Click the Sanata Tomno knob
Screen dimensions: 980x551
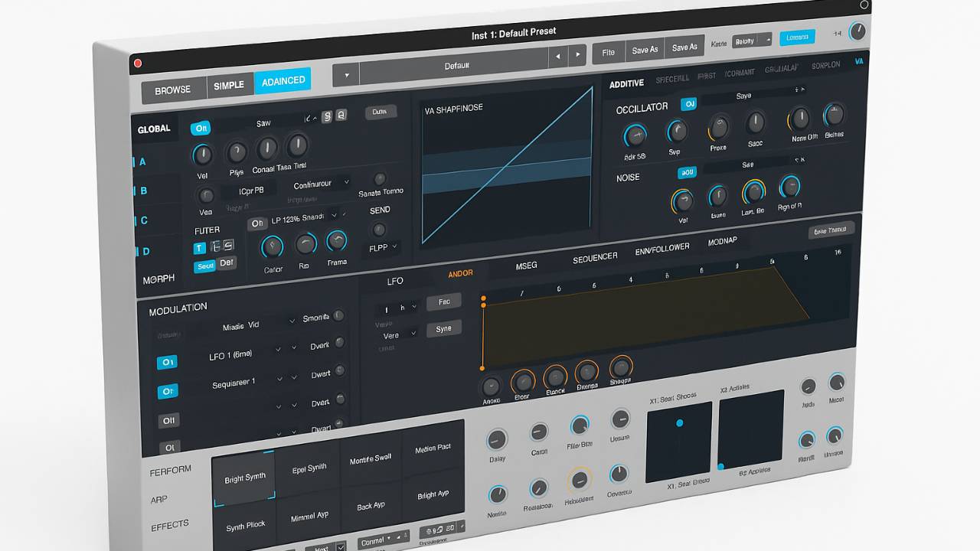click(x=380, y=178)
